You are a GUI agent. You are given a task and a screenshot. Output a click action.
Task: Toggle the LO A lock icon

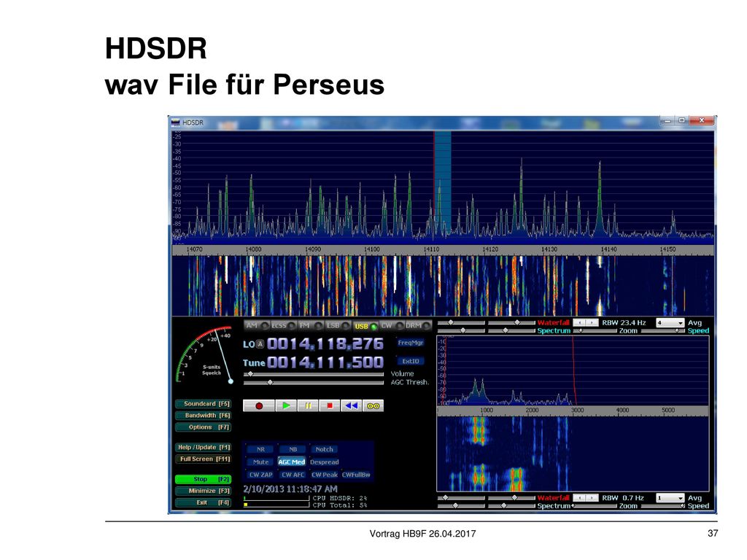(260, 344)
